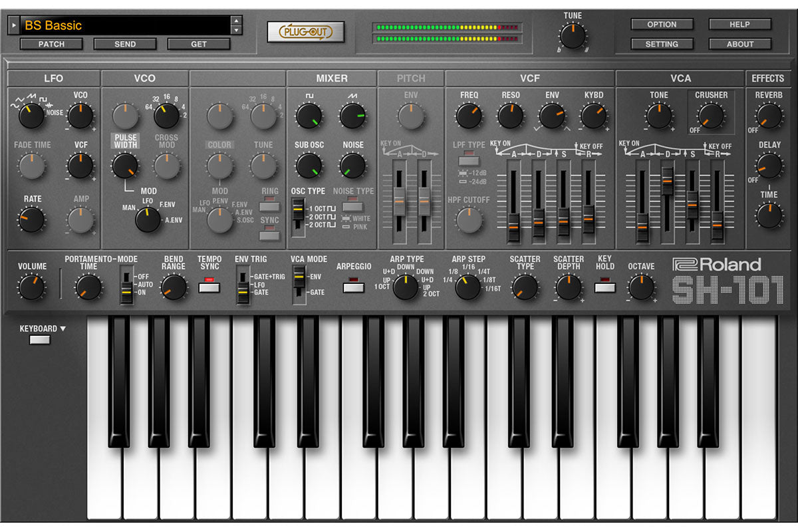This screenshot has height=532, width=798.
Task: Click the HPF CUTOFF knob
Action: point(469,219)
